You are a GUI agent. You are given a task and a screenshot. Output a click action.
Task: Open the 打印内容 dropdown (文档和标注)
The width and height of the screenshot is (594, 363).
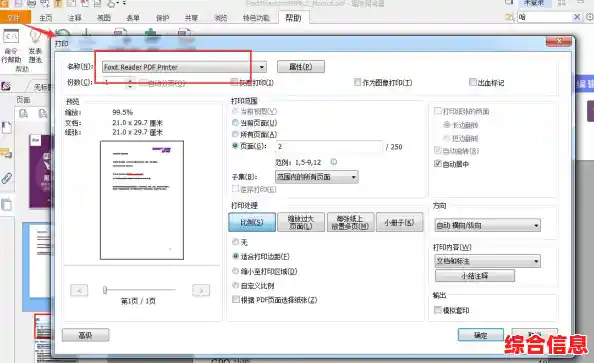(x=488, y=261)
